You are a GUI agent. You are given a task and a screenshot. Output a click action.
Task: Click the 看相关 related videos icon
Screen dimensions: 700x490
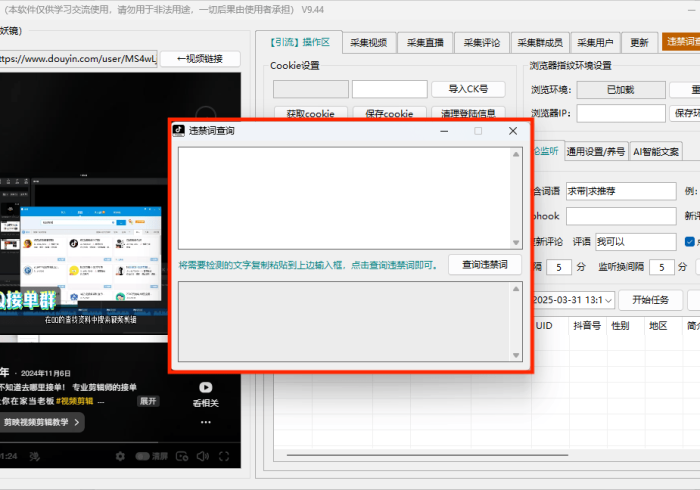(204, 387)
